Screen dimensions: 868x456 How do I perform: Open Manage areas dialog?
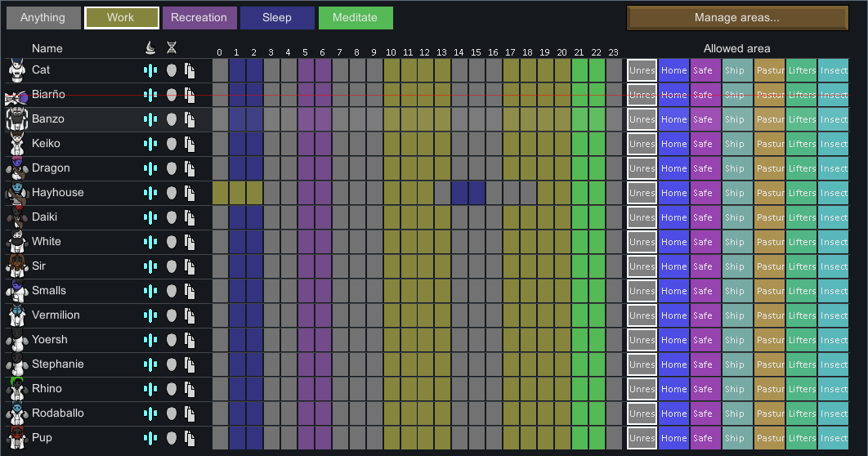pyautogui.click(x=736, y=18)
